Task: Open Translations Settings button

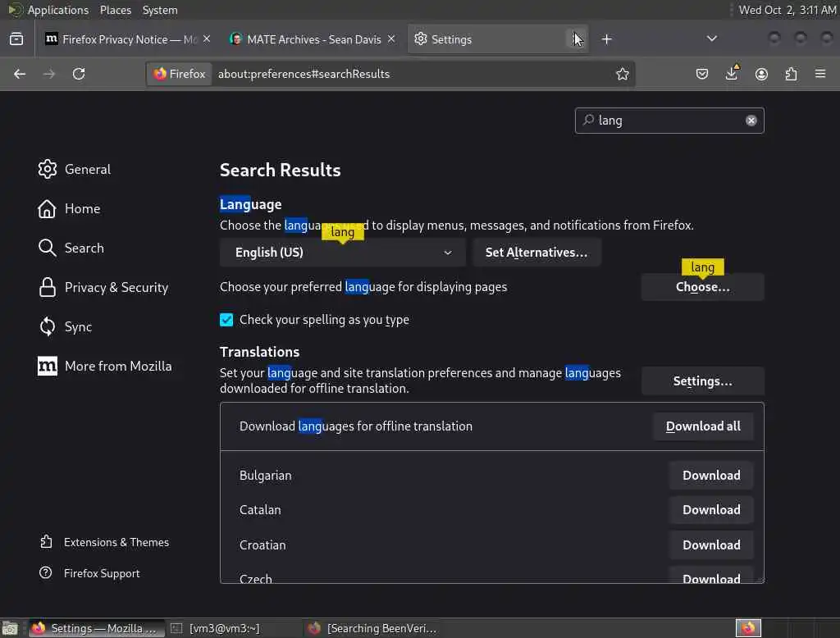Action: pos(702,381)
